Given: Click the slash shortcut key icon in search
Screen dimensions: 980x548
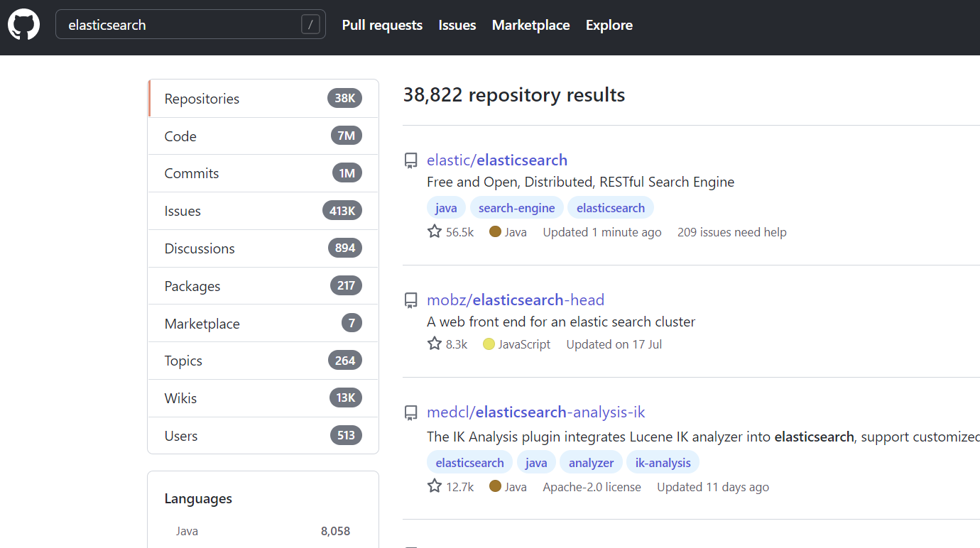Looking at the screenshot, I should 310,25.
